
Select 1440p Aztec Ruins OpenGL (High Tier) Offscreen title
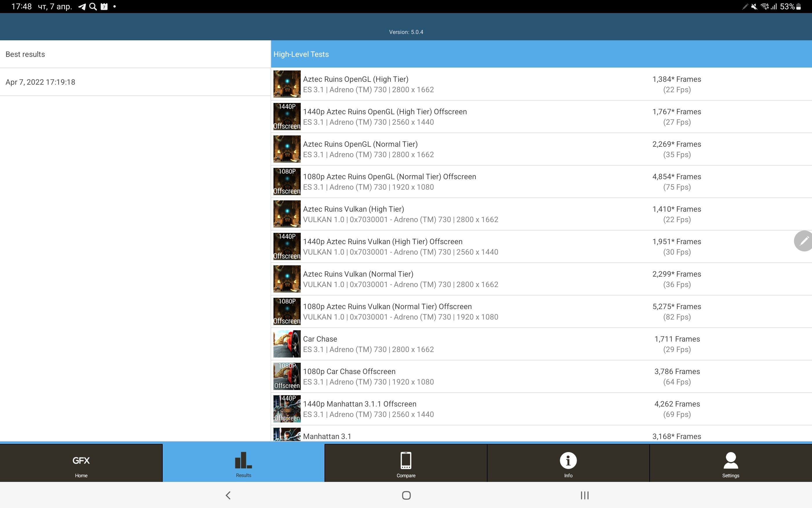(x=385, y=112)
